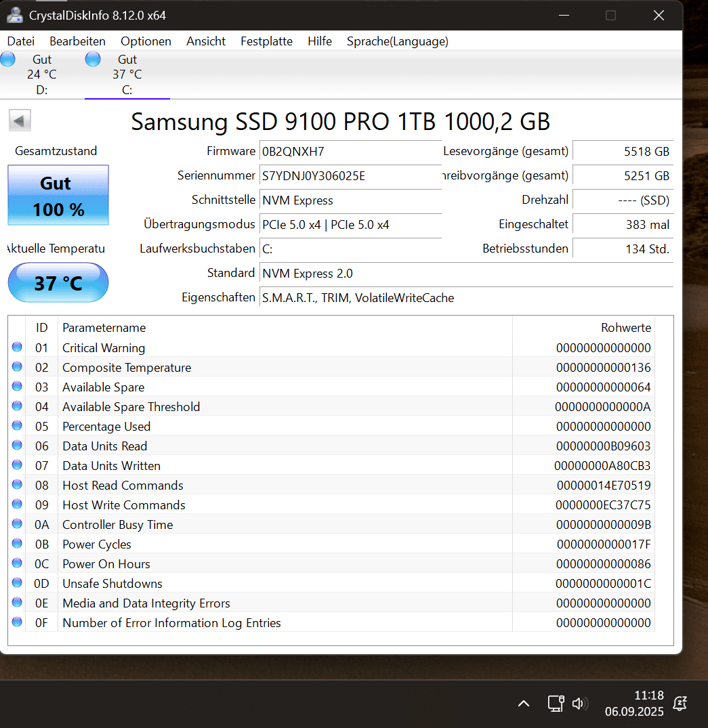This screenshot has height=728, width=708.
Task: Click status orb for Host Read Commands
Action: point(17,484)
